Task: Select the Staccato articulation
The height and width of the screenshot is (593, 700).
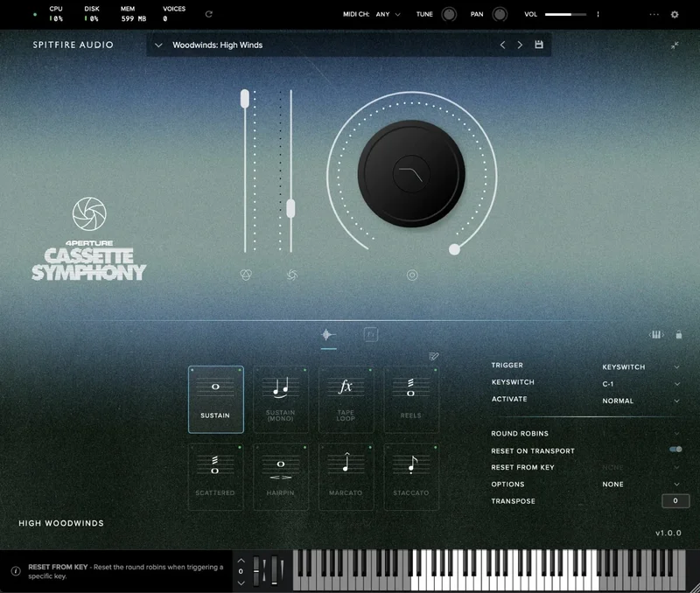Action: tap(411, 477)
